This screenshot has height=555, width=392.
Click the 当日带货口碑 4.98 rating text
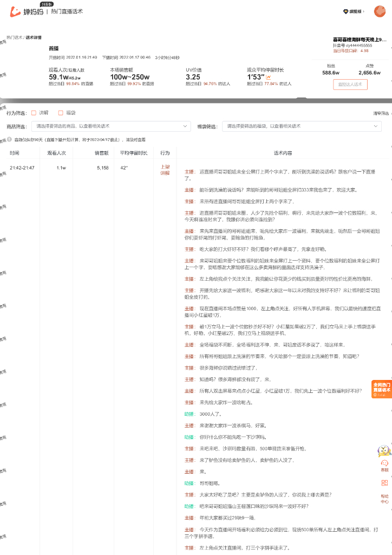351,50
